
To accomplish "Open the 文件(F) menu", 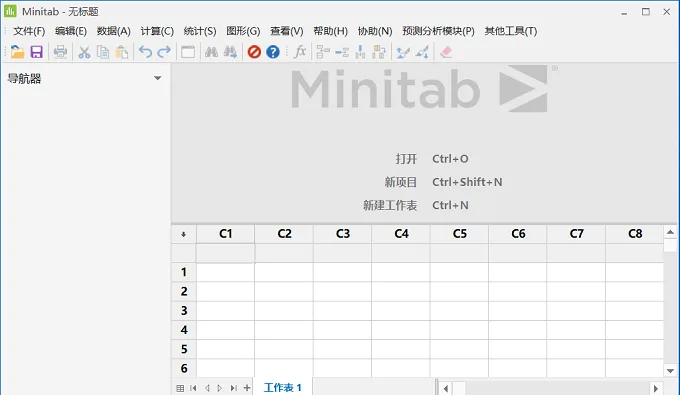I will [29, 31].
